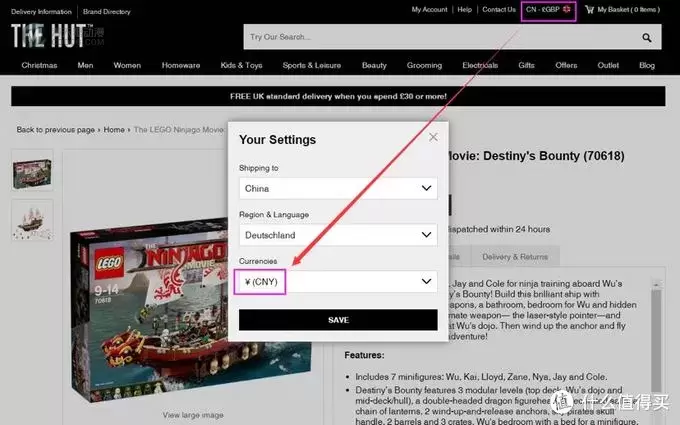Screen dimensions: 680x425
Task: Open the Homeware menu
Action: (x=181, y=65)
